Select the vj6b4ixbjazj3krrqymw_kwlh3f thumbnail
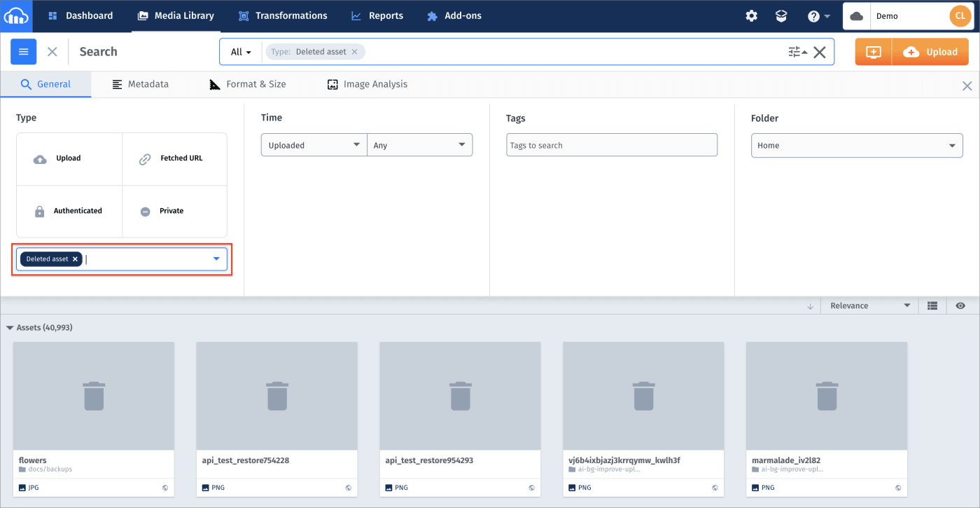 (x=644, y=396)
